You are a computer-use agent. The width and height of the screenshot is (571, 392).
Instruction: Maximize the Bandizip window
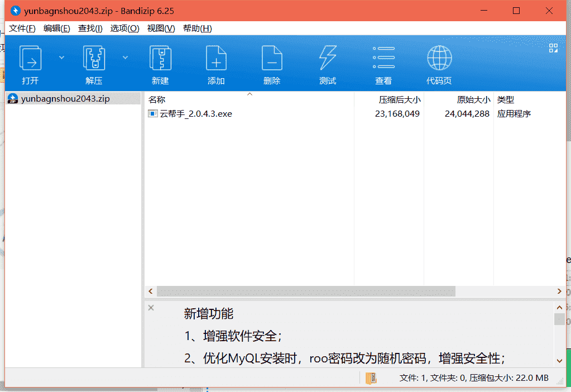point(516,11)
